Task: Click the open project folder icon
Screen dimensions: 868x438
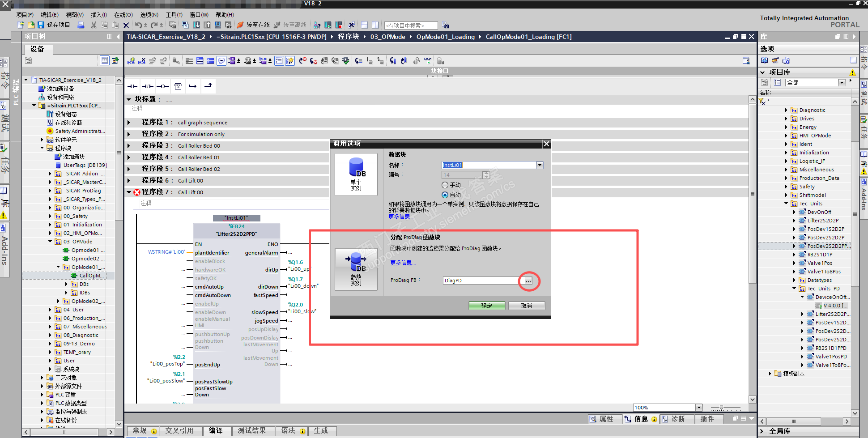Action: pyautogui.click(x=31, y=25)
